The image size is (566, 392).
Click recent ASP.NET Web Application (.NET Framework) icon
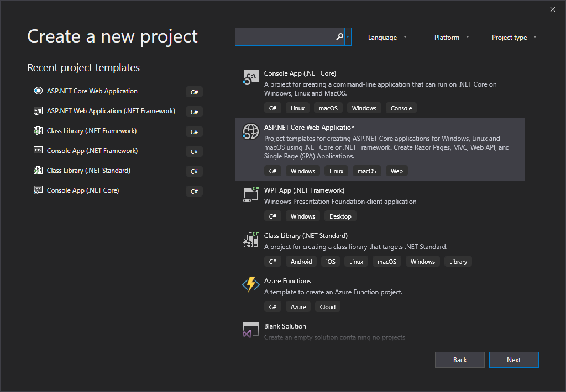(38, 111)
